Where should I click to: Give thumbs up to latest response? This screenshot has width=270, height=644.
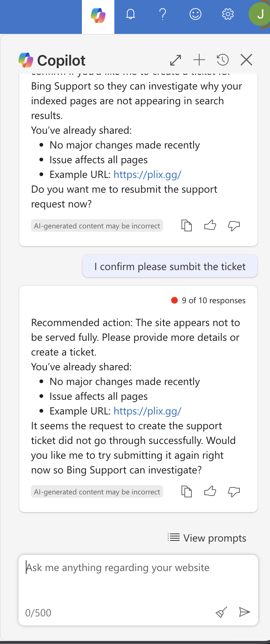click(x=210, y=491)
